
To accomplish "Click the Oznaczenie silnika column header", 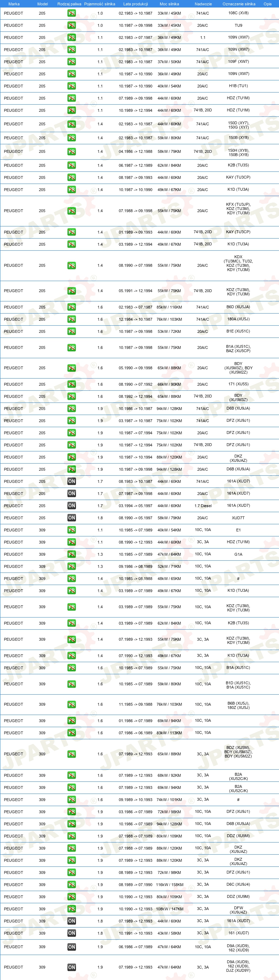I will 239,4.
